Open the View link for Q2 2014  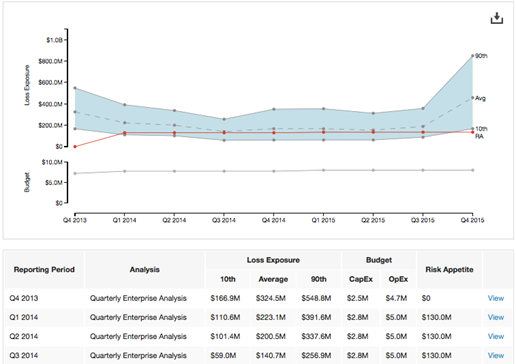tap(496, 336)
